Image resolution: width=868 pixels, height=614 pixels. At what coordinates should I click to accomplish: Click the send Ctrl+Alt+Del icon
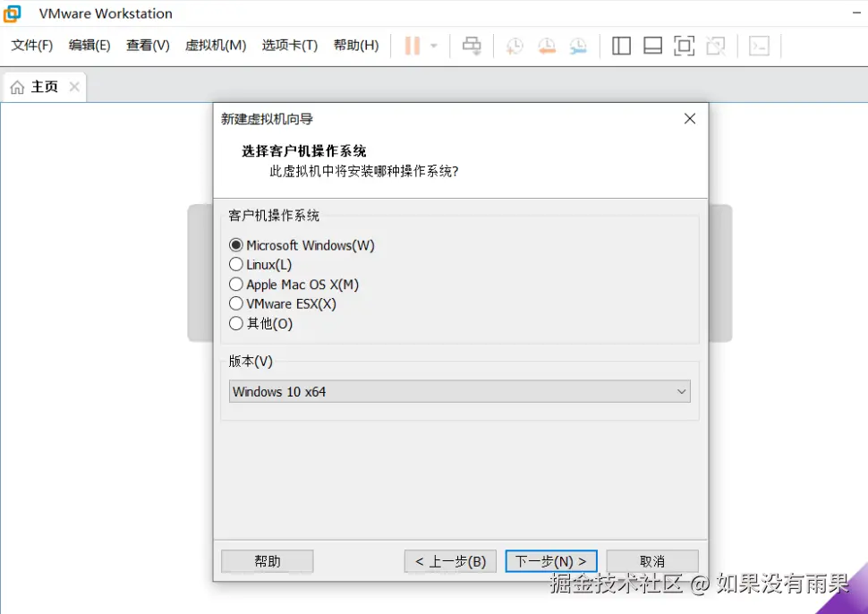tap(472, 46)
